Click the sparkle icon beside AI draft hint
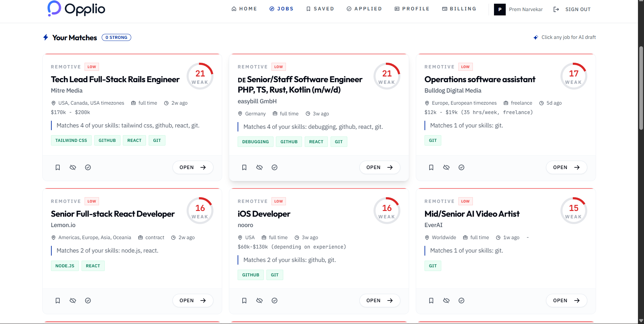The width and height of the screenshot is (644, 324). pyautogui.click(x=536, y=37)
